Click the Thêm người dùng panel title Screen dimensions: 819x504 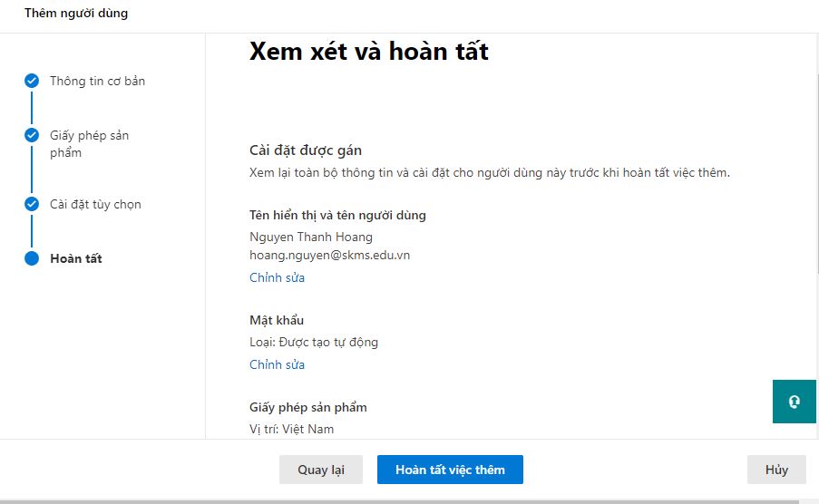pyautogui.click(x=76, y=14)
